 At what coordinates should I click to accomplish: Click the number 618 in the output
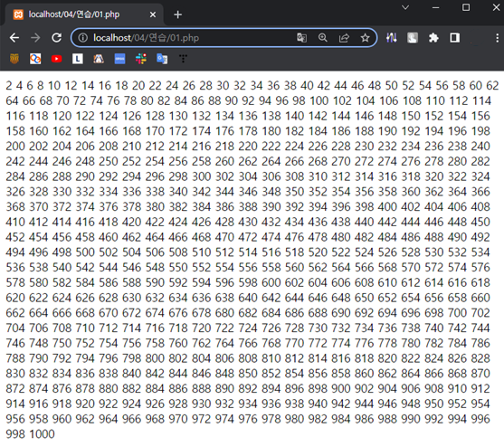point(480,282)
